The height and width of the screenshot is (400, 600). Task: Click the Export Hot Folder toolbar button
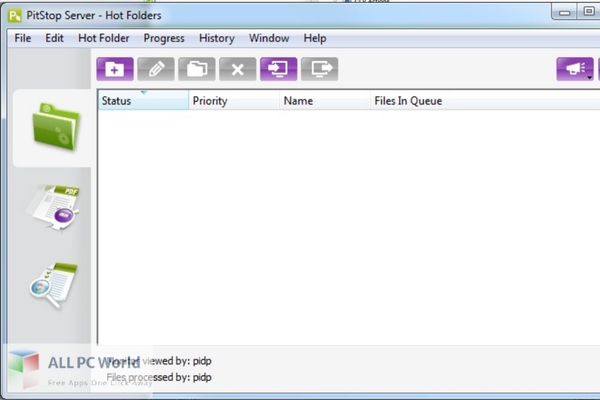[320, 69]
